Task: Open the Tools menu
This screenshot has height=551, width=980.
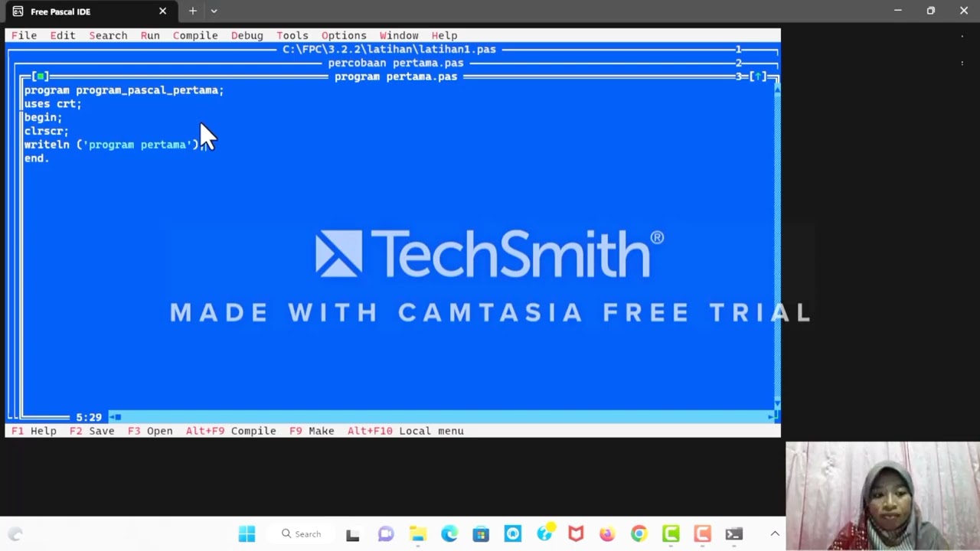Action: (292, 35)
